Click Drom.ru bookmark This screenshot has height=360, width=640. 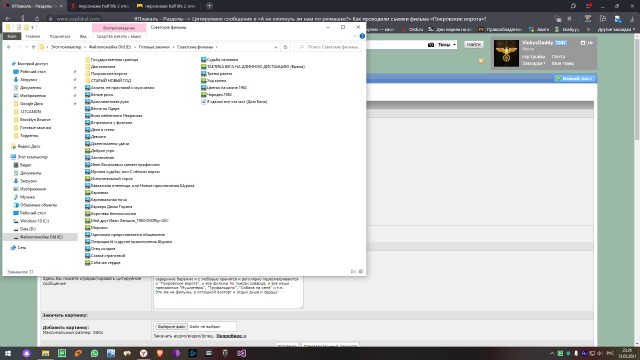tap(412, 29)
